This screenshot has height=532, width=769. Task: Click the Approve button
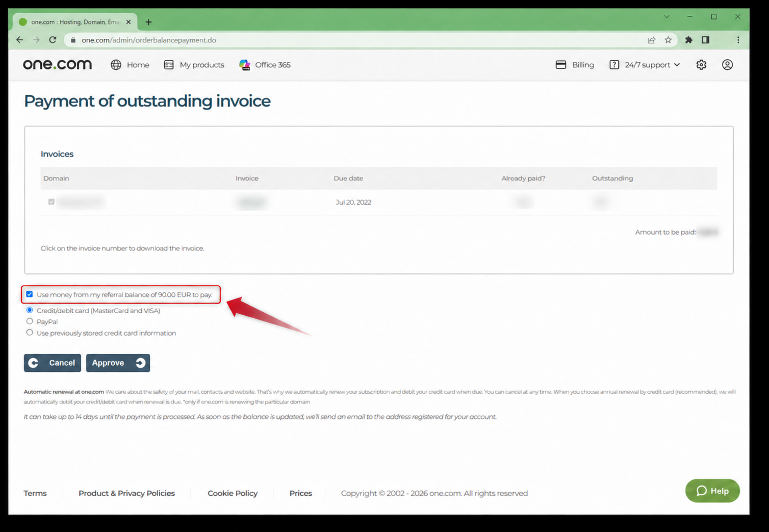pyautogui.click(x=118, y=363)
